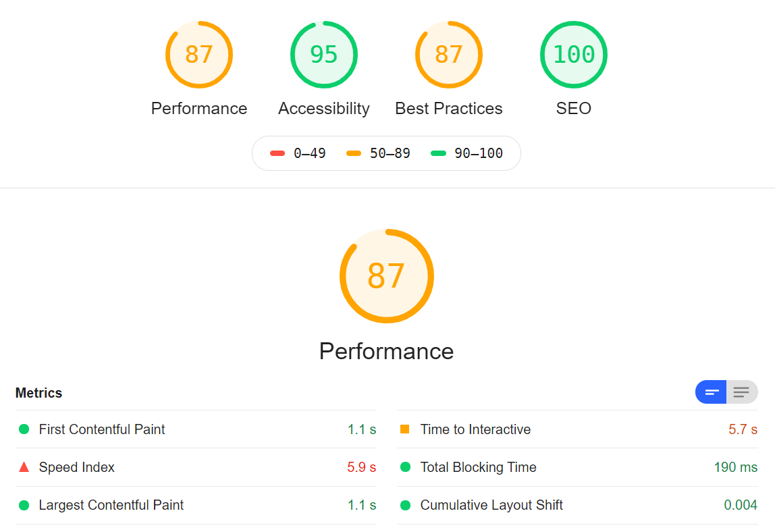Viewport: 775px width, 532px height.
Task: Click the orange square beside Time to Interactive
Action: click(x=405, y=429)
